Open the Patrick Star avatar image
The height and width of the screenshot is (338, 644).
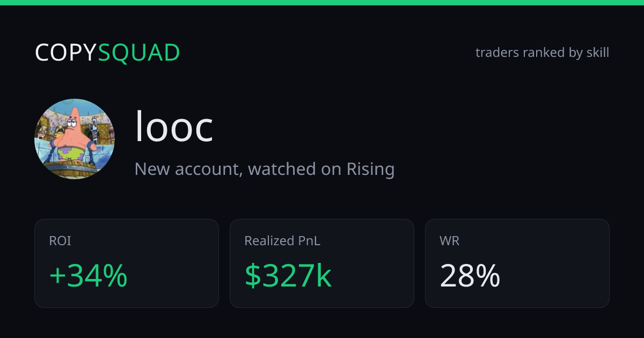[x=75, y=139]
